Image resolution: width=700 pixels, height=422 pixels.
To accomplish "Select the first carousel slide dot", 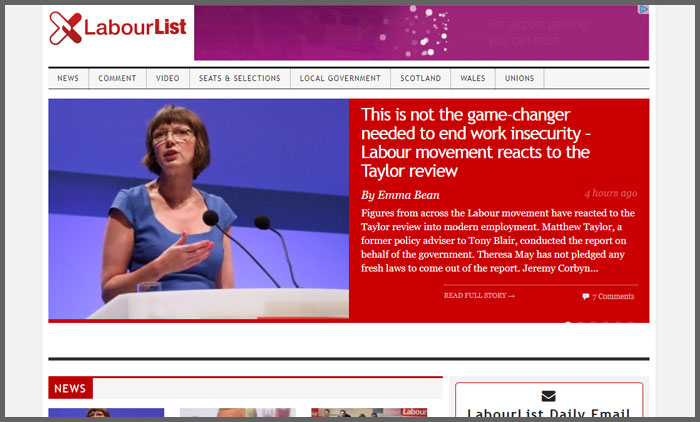I will pos(568,322).
